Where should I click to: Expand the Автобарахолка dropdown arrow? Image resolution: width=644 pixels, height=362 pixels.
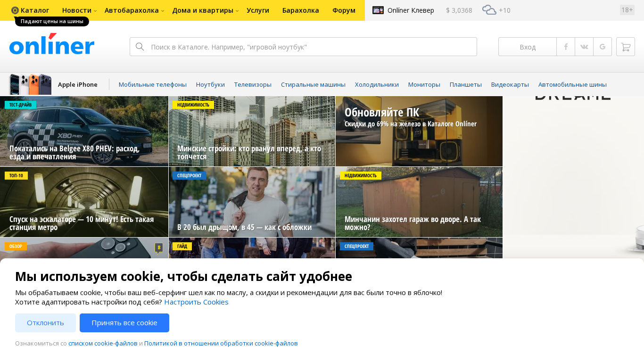pyautogui.click(x=163, y=11)
